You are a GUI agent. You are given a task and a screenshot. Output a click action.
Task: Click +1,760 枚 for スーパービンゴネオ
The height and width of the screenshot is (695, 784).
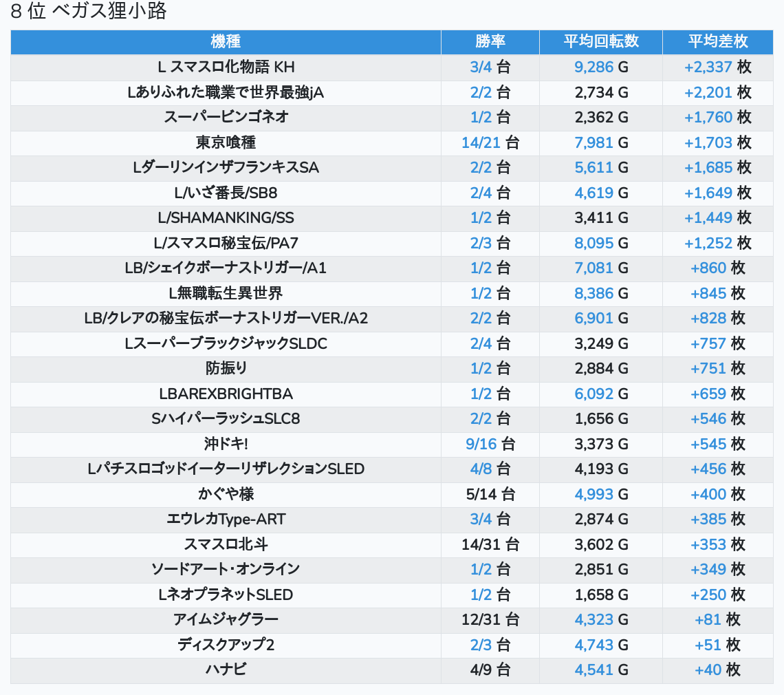(x=708, y=117)
